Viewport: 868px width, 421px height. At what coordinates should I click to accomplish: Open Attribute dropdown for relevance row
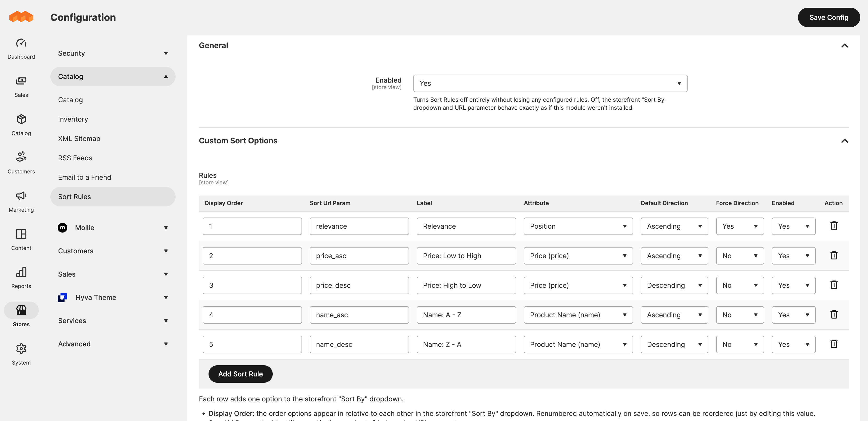point(578,226)
